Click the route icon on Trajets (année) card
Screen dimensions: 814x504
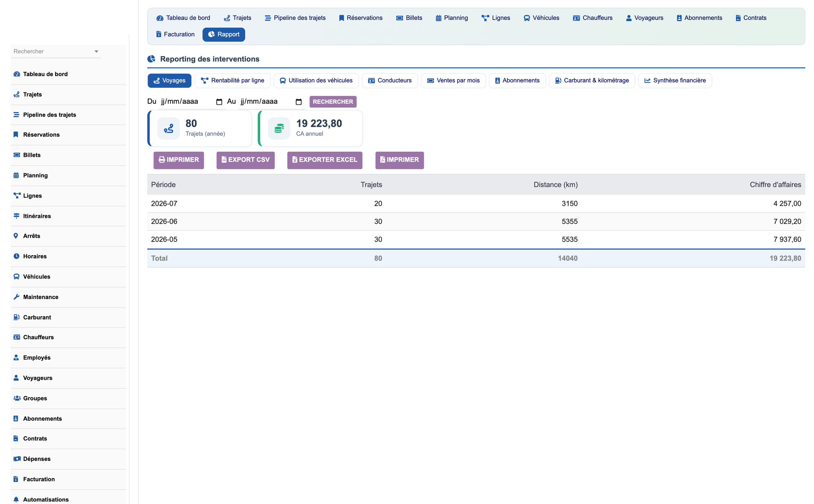[x=169, y=128]
